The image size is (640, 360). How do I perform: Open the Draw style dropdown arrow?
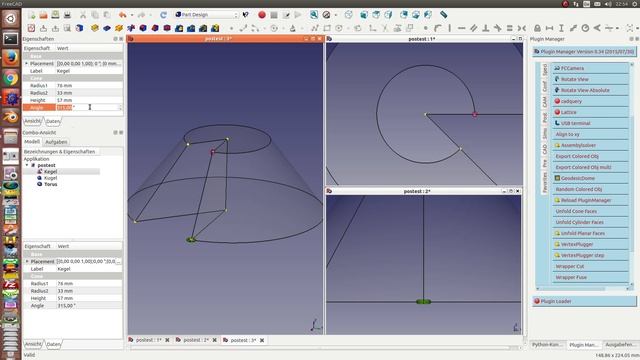tap(335, 15)
